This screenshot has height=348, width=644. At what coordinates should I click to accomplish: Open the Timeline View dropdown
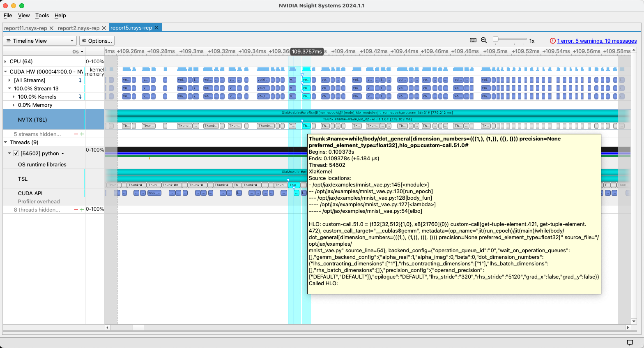(40, 41)
